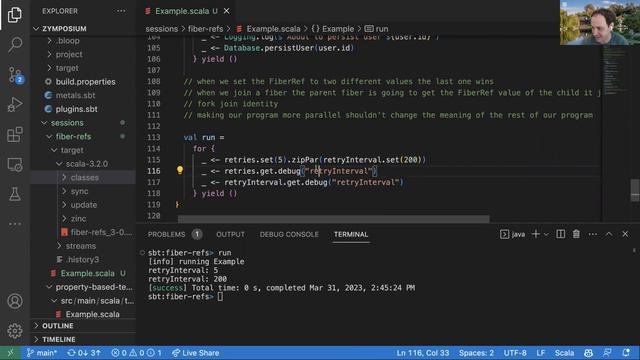Expand the .bloop folder
The image size is (640, 360).
click(x=83, y=40)
